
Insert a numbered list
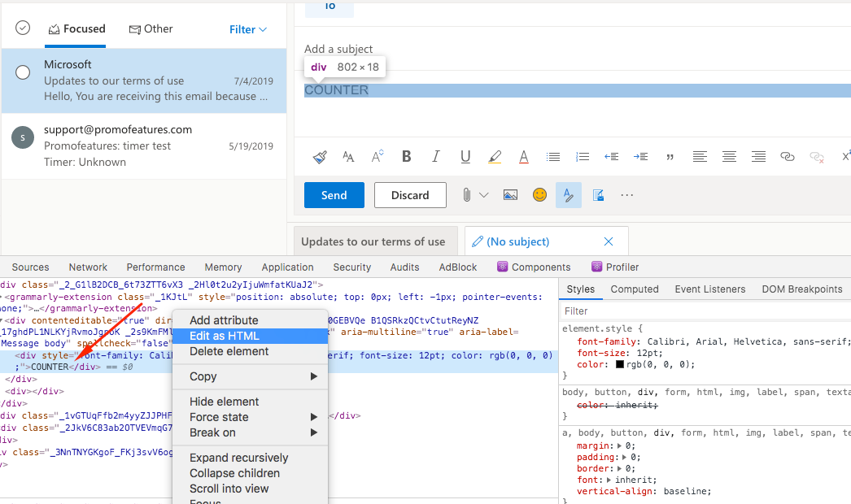tap(583, 157)
